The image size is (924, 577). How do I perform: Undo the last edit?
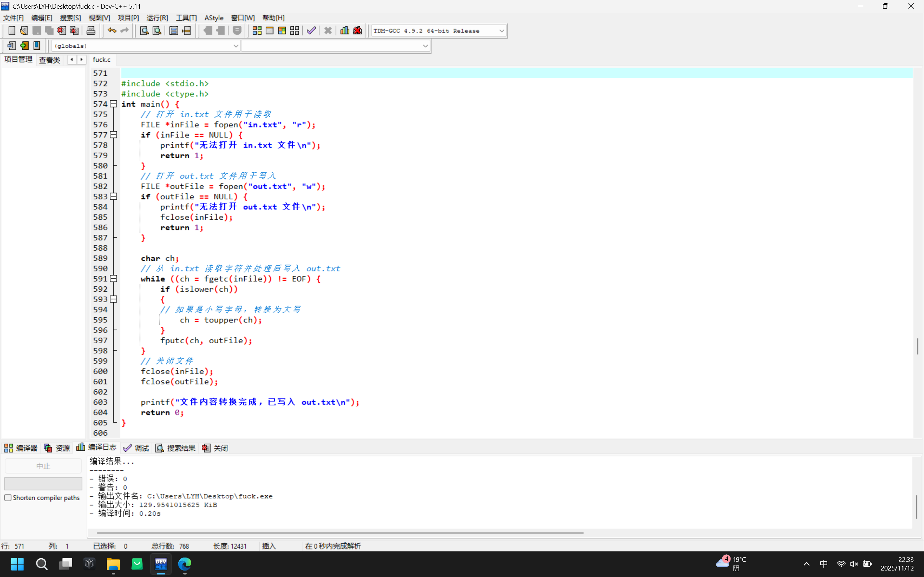coord(112,30)
